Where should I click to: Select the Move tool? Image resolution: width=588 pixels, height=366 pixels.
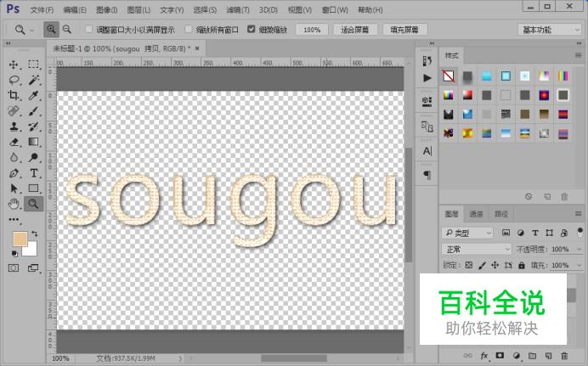coord(14,65)
